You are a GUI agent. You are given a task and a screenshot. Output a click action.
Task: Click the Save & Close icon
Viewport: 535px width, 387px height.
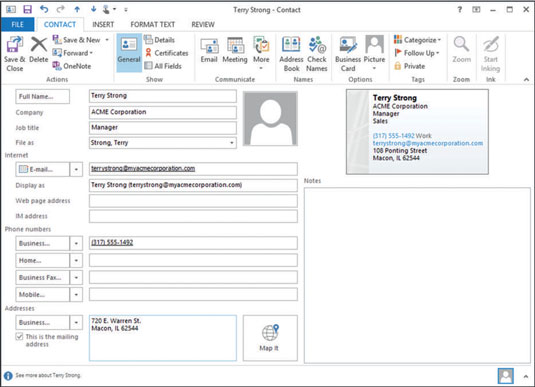pos(15,54)
